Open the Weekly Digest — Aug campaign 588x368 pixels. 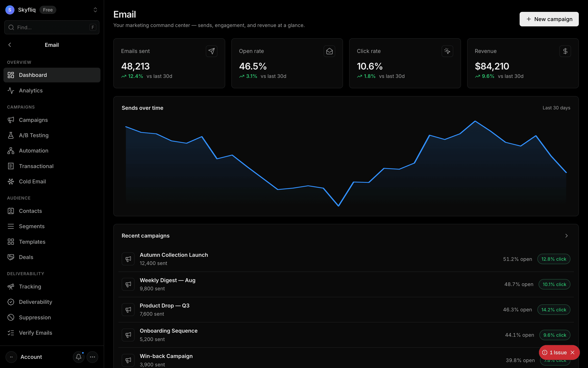tap(346, 284)
